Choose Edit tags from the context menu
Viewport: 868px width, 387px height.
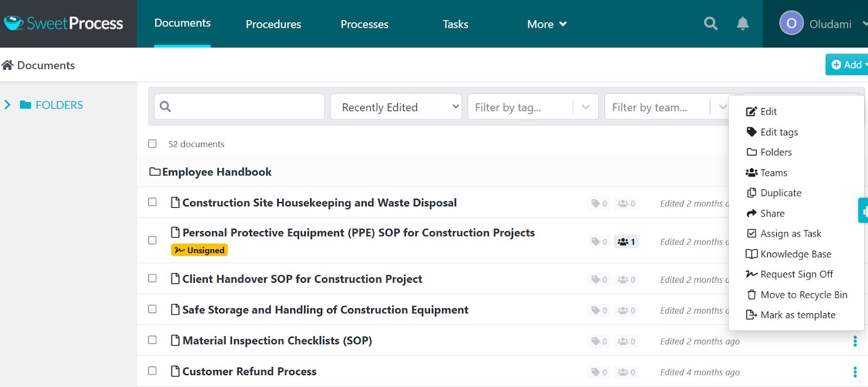click(x=772, y=132)
